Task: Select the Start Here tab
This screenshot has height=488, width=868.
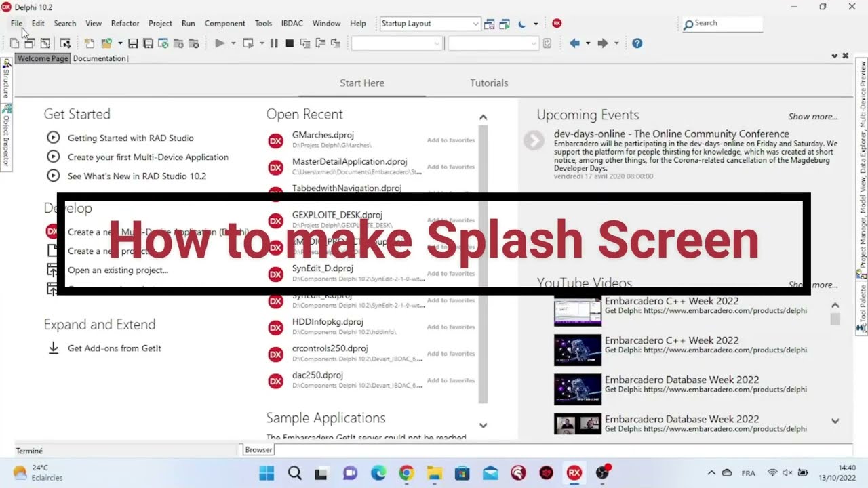Action: click(x=362, y=83)
